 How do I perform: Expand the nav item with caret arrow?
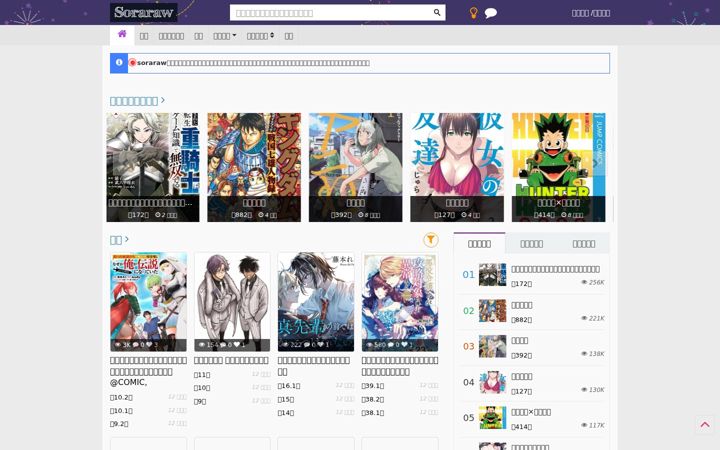click(225, 36)
